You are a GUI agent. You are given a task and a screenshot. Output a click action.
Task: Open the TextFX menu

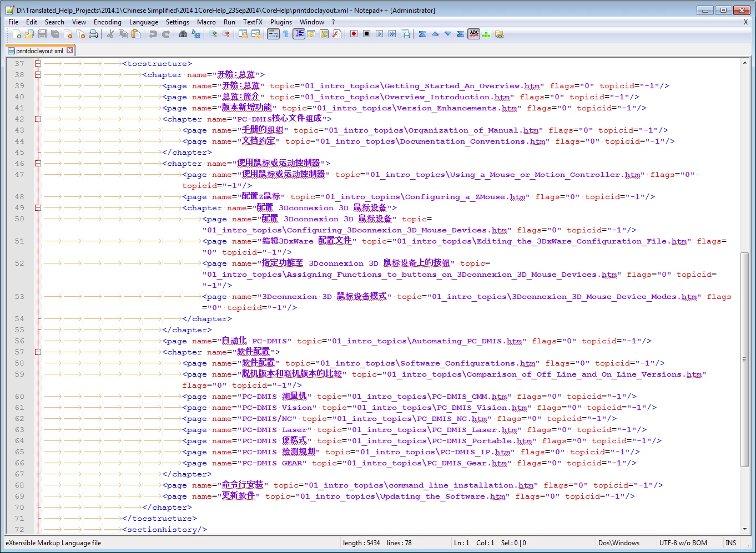pyautogui.click(x=253, y=22)
